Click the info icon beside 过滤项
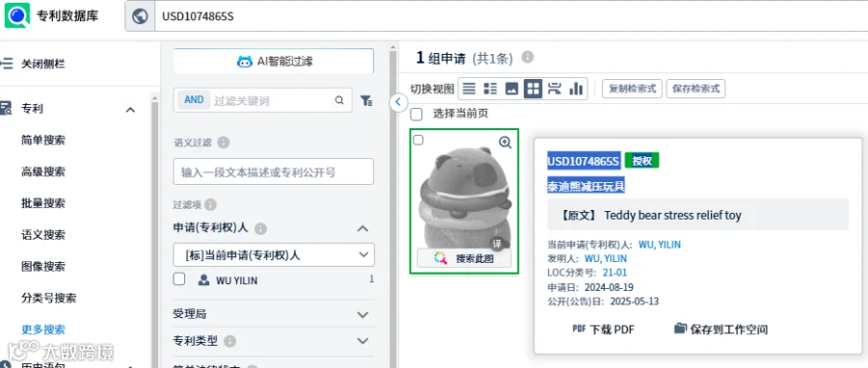The height and width of the screenshot is (368, 868). click(210, 205)
